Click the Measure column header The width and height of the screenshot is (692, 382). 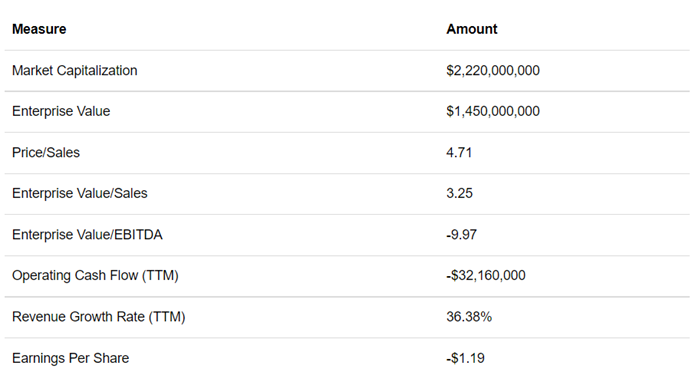pos(39,29)
